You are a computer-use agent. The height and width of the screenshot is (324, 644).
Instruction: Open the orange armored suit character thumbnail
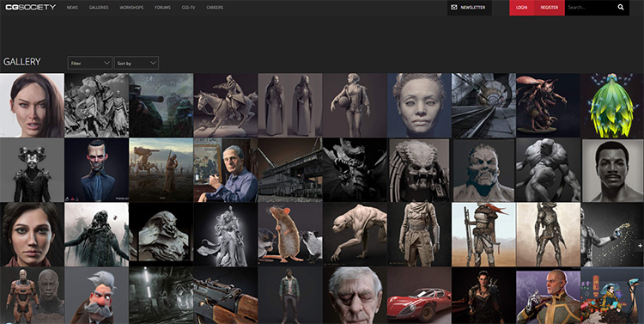(x=32, y=296)
